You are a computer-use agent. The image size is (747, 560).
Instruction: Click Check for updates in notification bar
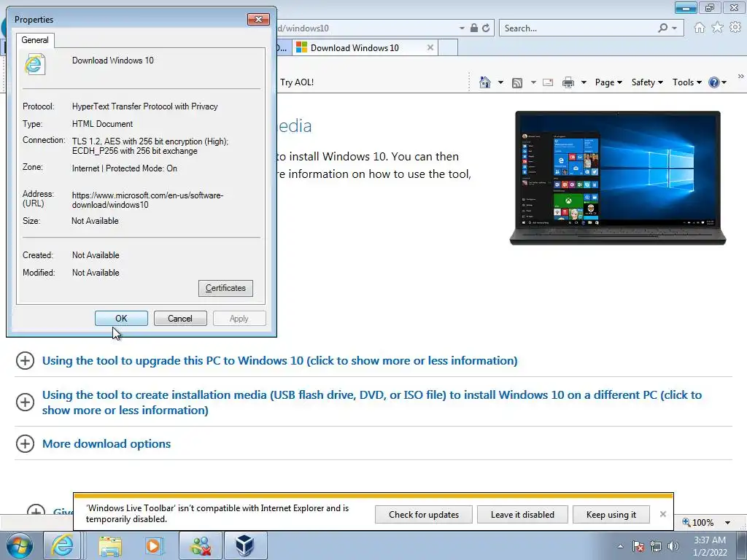click(424, 515)
